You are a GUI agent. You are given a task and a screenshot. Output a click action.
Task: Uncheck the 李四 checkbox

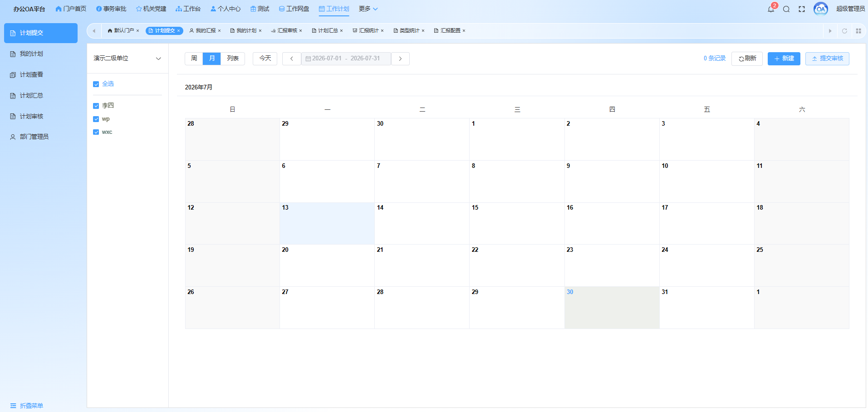pos(96,106)
